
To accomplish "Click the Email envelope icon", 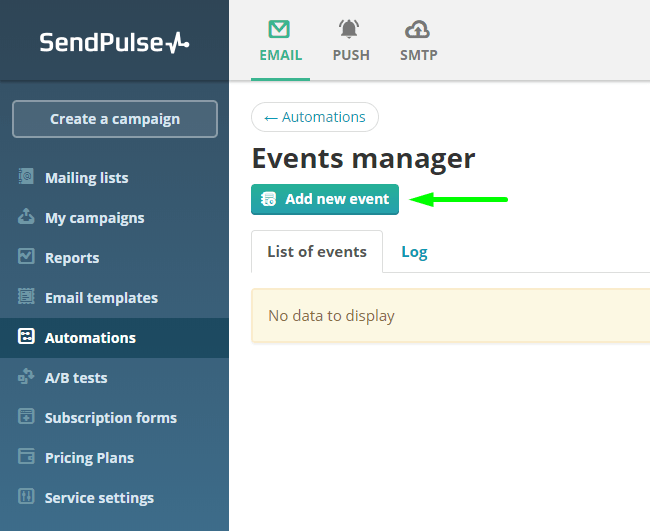I will coord(279,29).
